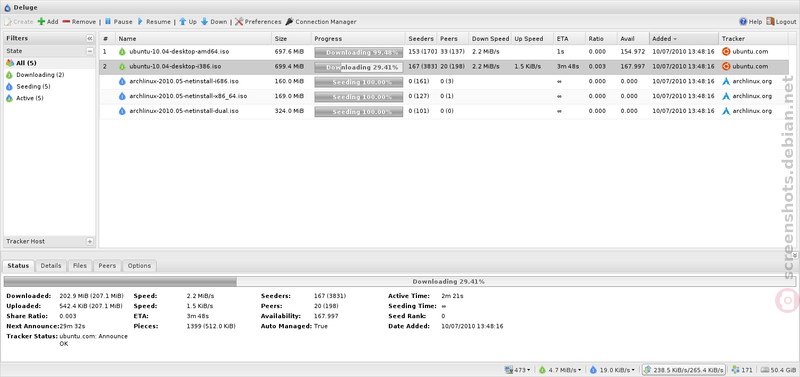Viewport: 800px width, 377px height.
Task: Sort by the Tracker column header
Action: [753, 39]
